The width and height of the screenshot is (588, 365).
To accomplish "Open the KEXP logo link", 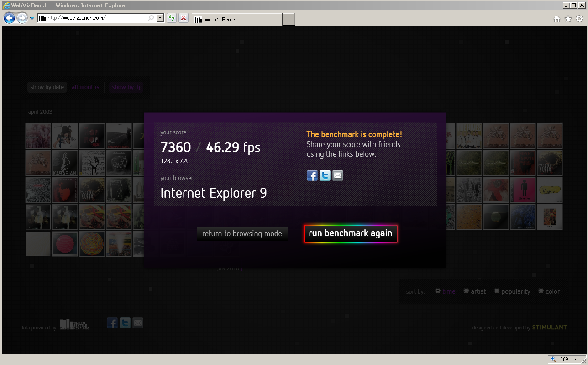I will tap(74, 324).
